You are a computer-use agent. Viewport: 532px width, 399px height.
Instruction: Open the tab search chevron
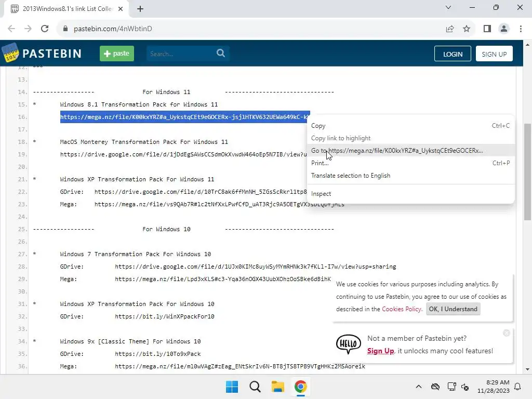click(448, 7)
